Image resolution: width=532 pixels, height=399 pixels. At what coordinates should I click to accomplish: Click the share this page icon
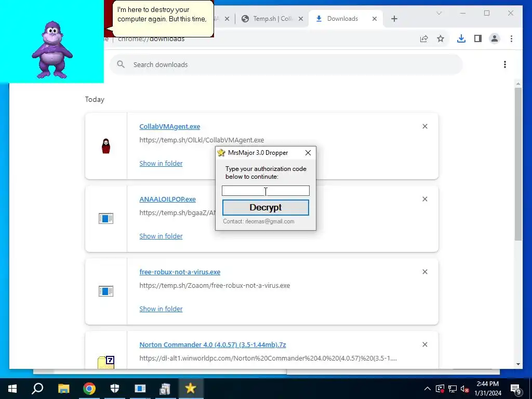point(424,38)
